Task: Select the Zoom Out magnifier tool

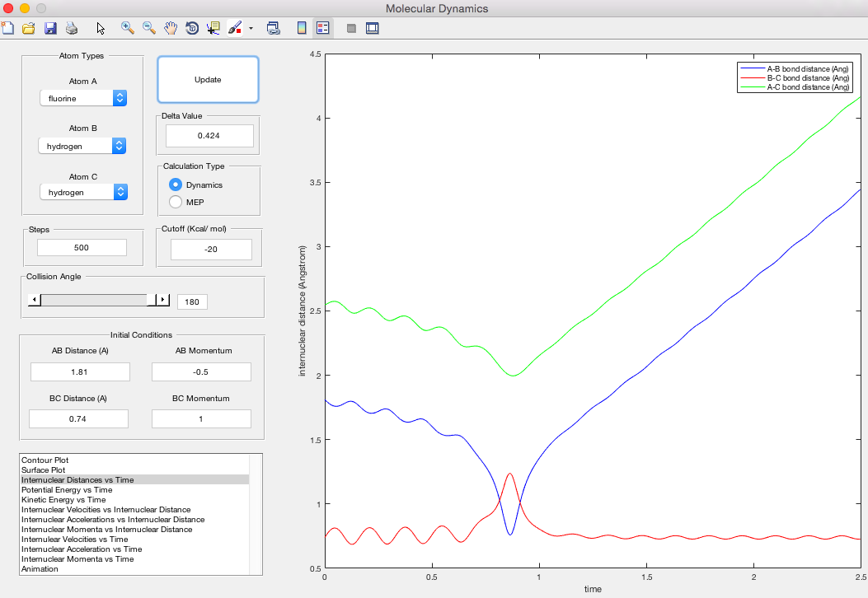Action: [x=149, y=28]
